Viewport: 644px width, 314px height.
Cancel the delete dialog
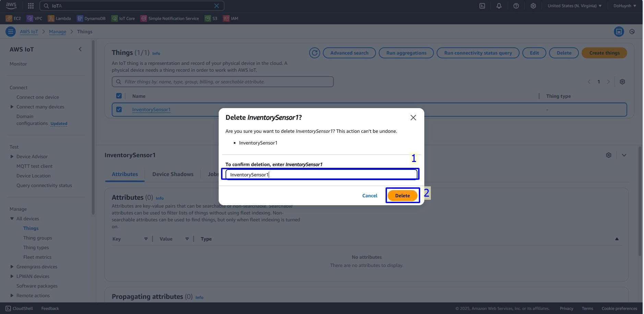pyautogui.click(x=369, y=196)
